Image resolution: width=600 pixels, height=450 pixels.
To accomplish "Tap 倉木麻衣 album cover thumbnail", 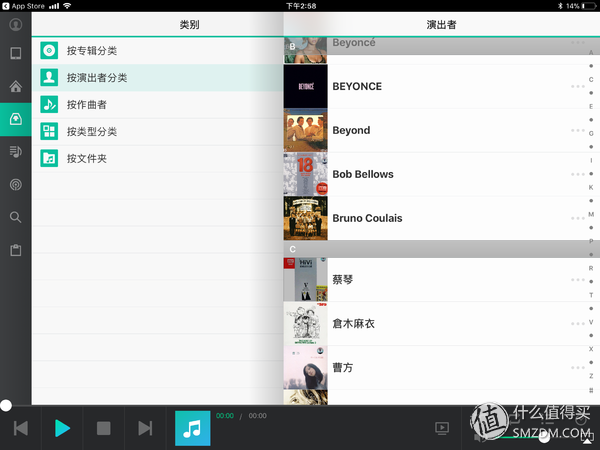I will coord(305,324).
